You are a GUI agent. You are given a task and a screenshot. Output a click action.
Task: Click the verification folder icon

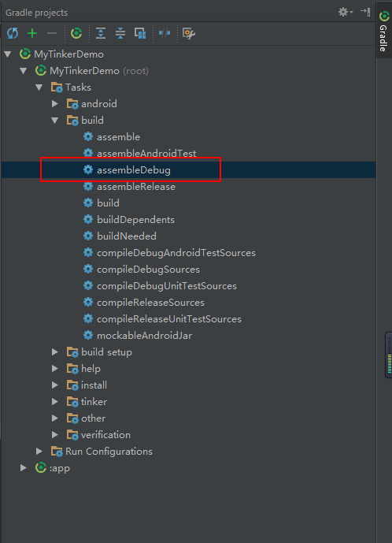[x=72, y=435]
